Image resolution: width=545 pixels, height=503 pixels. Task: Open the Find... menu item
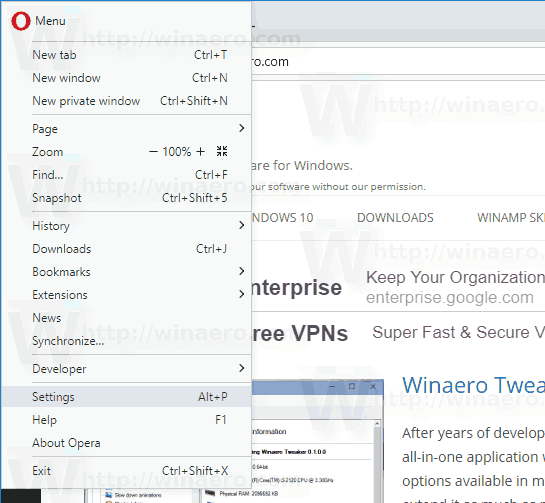pyautogui.click(x=127, y=175)
